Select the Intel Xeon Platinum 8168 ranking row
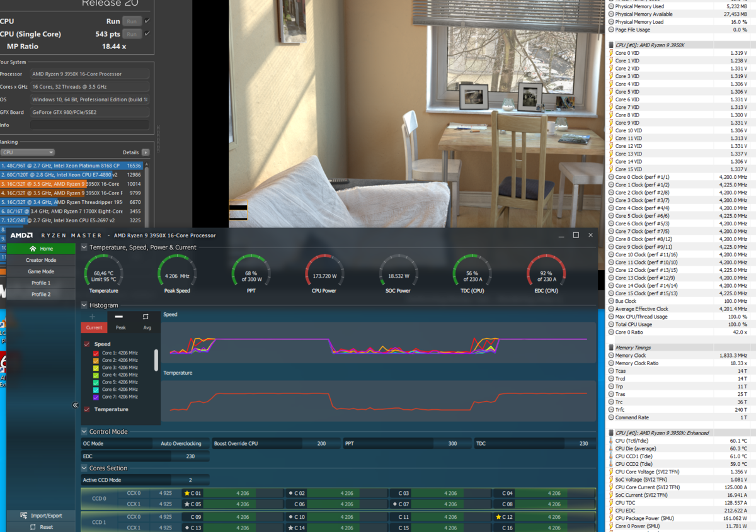Image resolution: width=756 pixels, height=532 pixels. [71, 166]
